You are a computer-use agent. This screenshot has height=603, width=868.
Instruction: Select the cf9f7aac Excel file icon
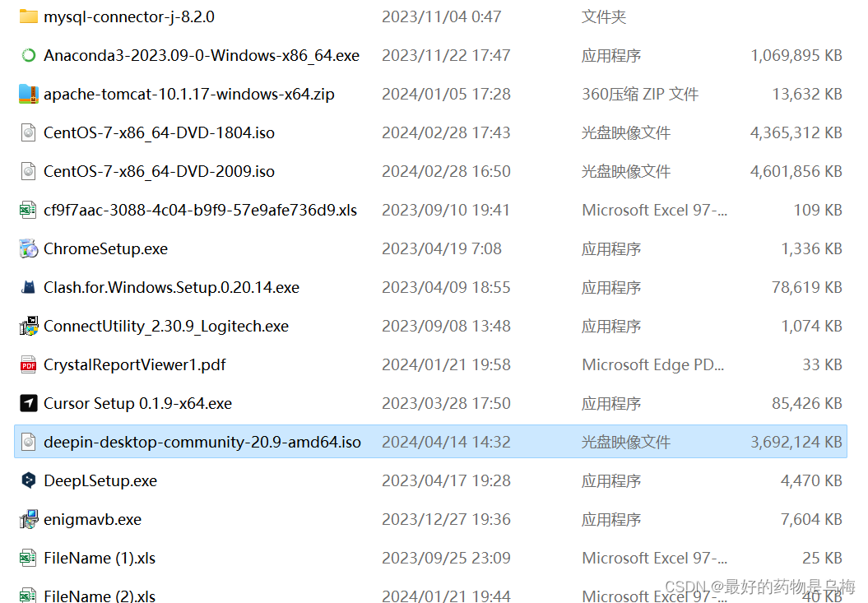tap(28, 210)
